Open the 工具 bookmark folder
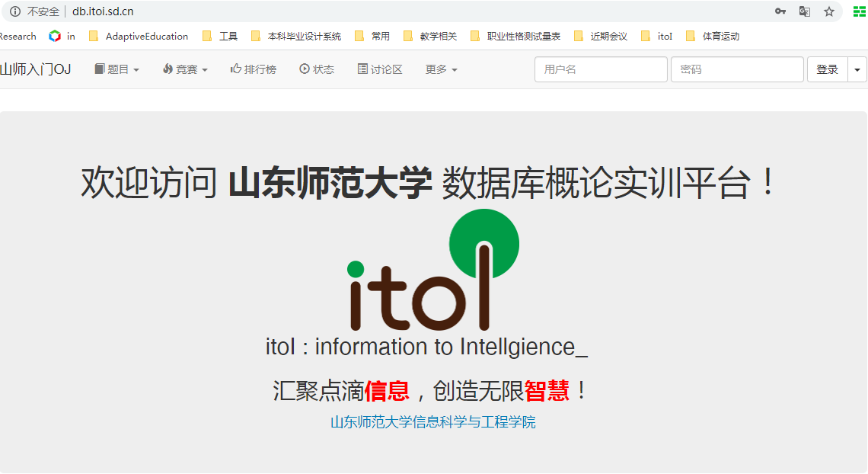868x474 pixels. click(221, 36)
